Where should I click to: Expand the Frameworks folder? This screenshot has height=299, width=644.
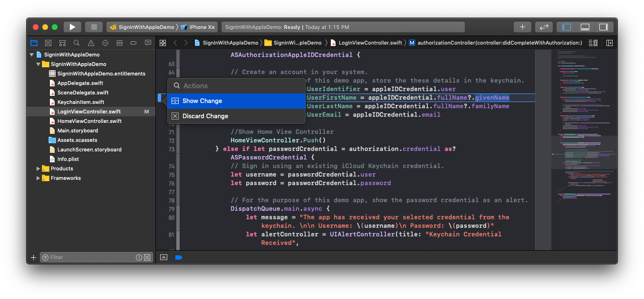pyautogui.click(x=38, y=178)
